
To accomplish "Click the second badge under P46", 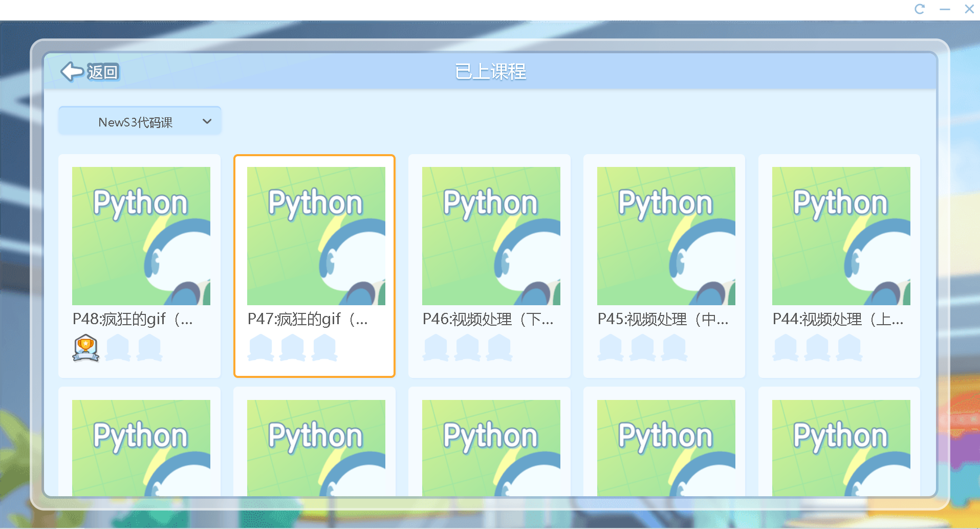I will [468, 348].
